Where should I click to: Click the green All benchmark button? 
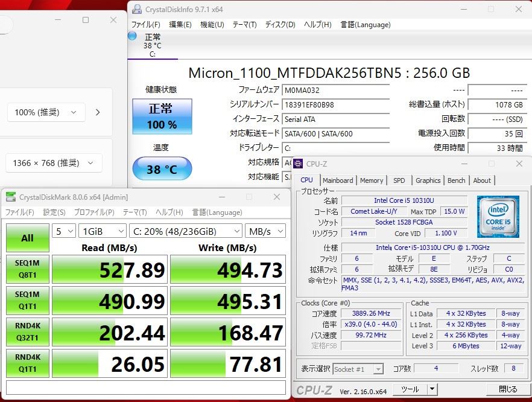pyautogui.click(x=28, y=238)
